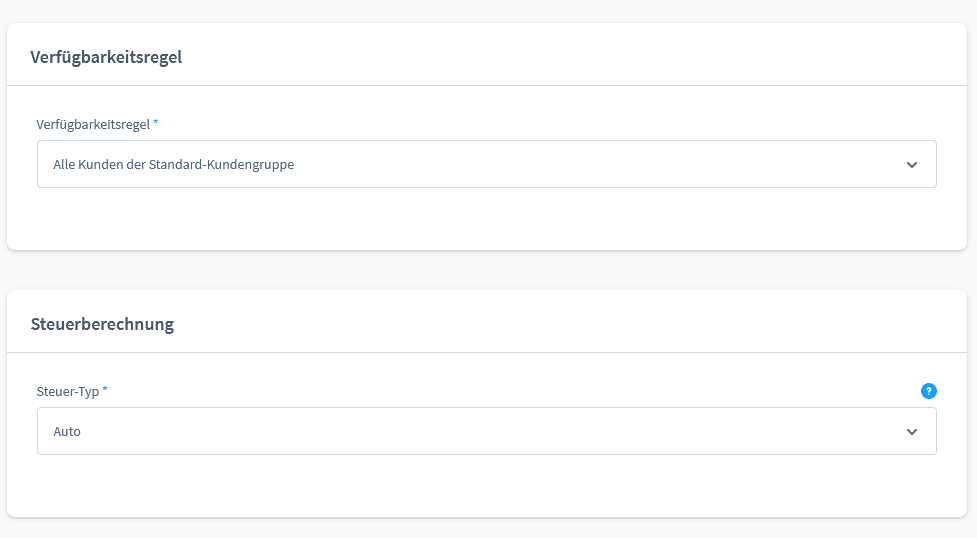Click the selected value "Auto"
Viewport: 977px width, 538px height.
pyautogui.click(x=67, y=432)
